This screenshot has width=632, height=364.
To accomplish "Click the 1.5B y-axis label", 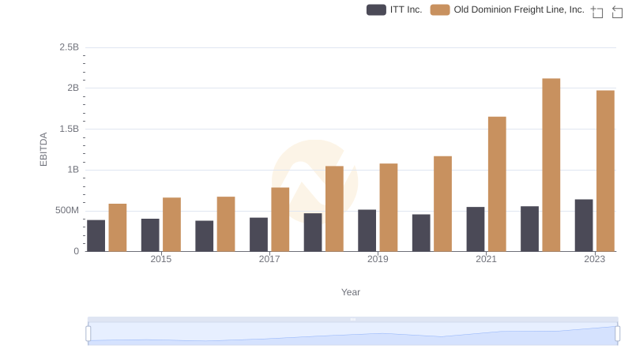I will tap(69, 129).
